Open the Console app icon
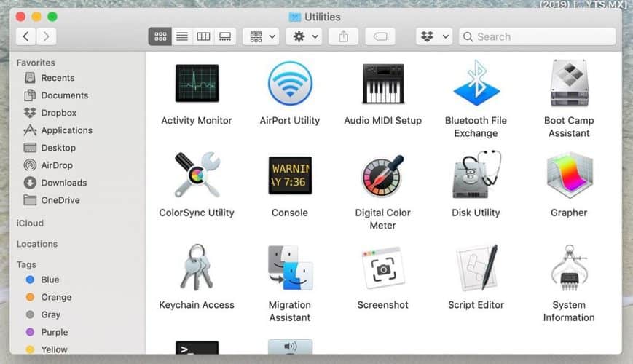633x364 pixels. 290,175
